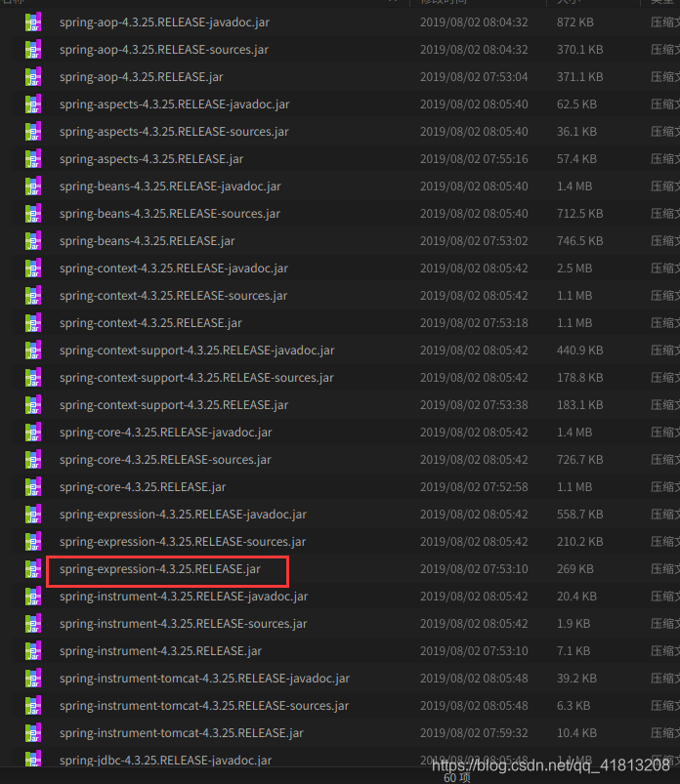Click the jar icon beside spring-core-4.3.25.RELEASE-javadoc.jar
The width and height of the screenshot is (680, 784).
33,433
